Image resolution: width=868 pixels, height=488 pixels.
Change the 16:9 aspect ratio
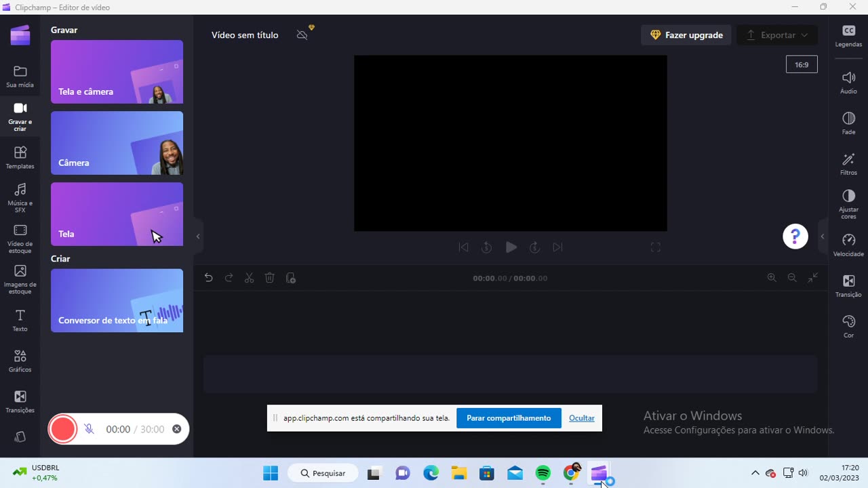pos(802,64)
